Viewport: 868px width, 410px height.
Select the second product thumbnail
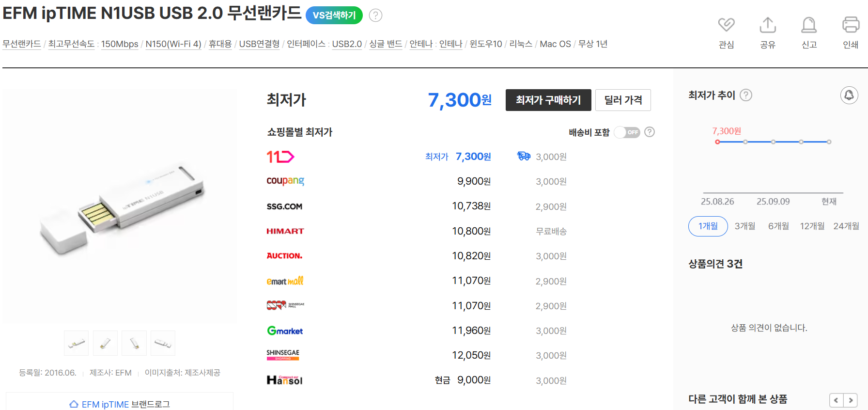pos(105,343)
